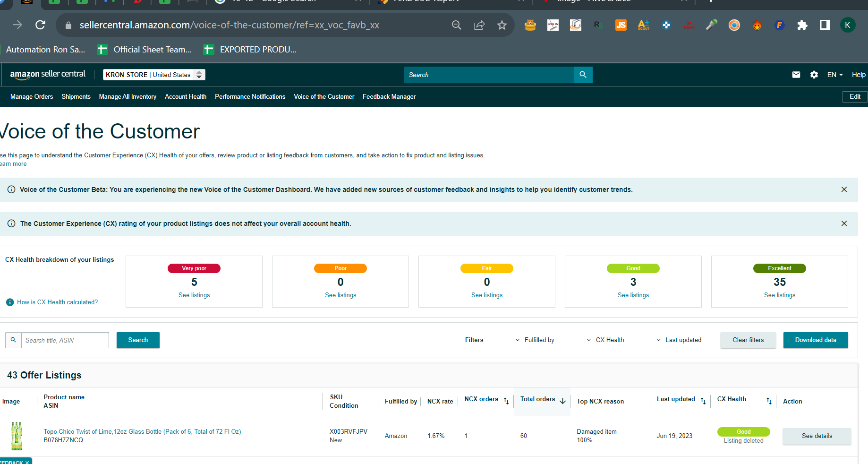
Task: Sort table by Total orders arrow
Action: point(562,401)
